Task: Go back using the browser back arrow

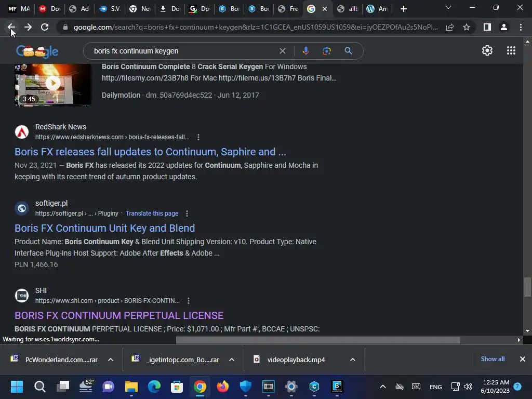Action: click(x=11, y=27)
